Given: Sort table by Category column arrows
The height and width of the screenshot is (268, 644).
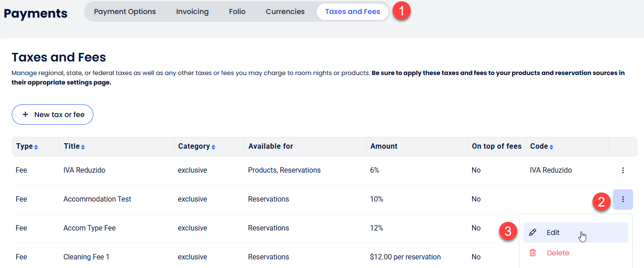Looking at the screenshot, I should (x=213, y=147).
